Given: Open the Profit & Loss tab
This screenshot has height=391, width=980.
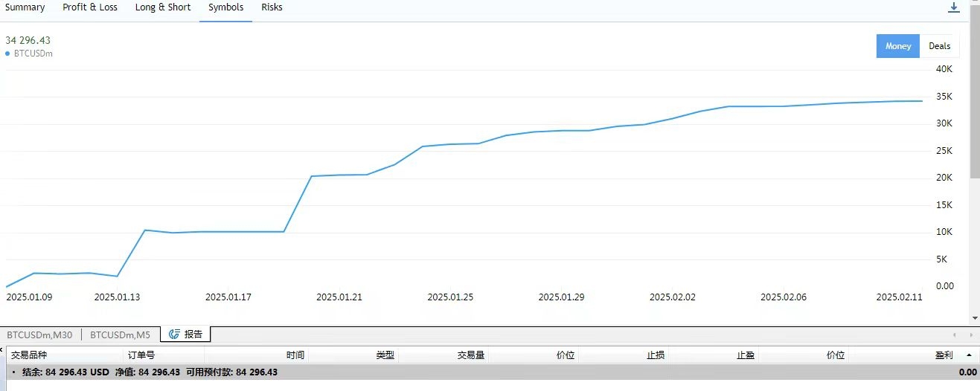Looking at the screenshot, I should point(90,7).
